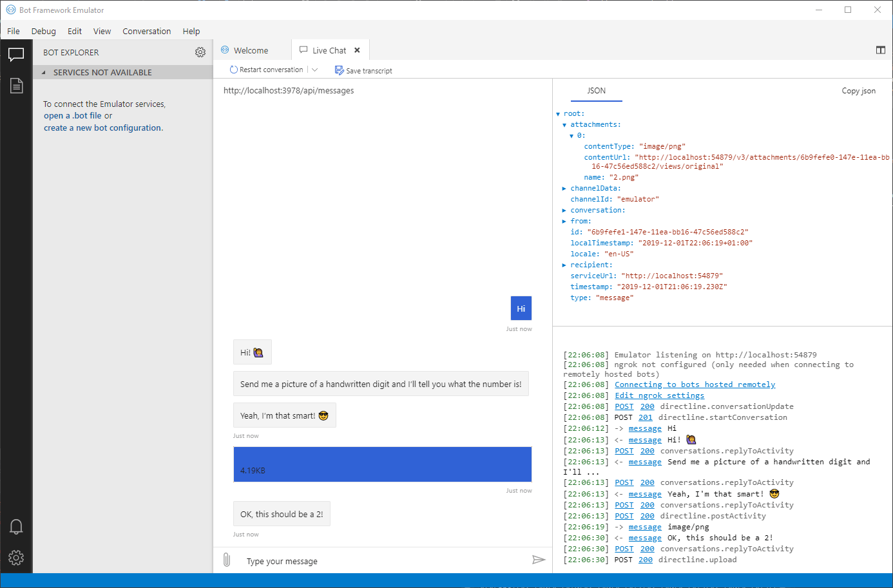This screenshot has height=588, width=893.
Task: Click the Bot Framework Emulator title bar icon
Action: pos(11,10)
